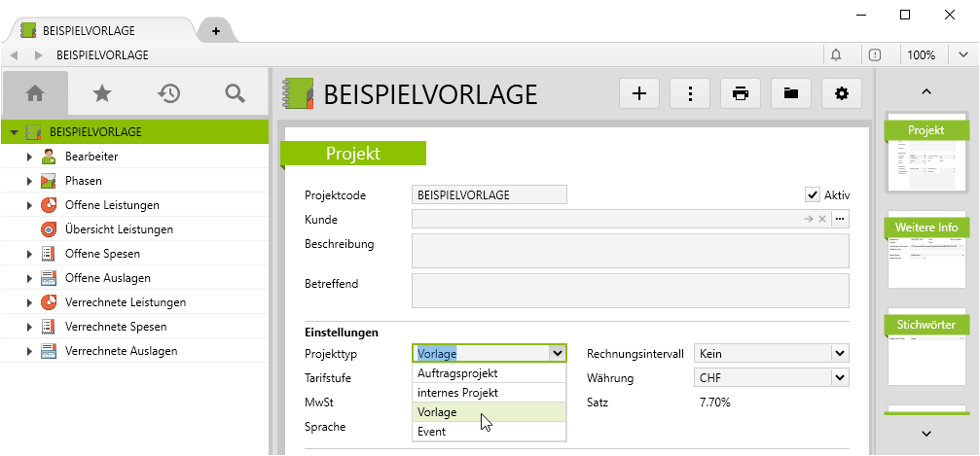
Task: Open a new tab with plus button
Action: pyautogui.click(x=215, y=31)
